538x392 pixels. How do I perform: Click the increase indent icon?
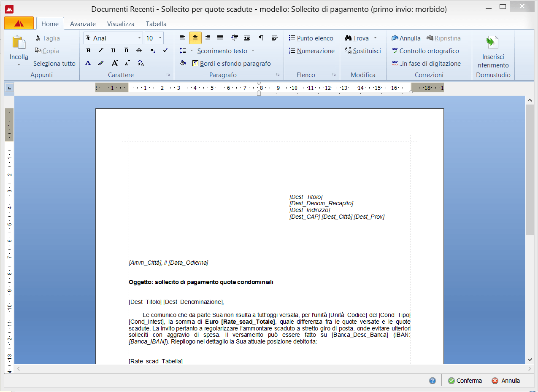coord(247,38)
